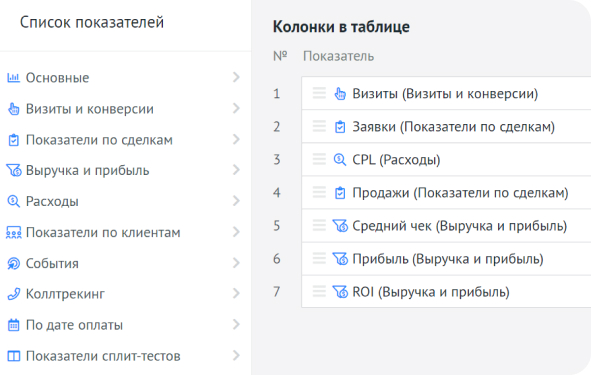Expand Показатели по сделкам with its chevron
Viewport: 591px width, 375px height.
tap(236, 139)
